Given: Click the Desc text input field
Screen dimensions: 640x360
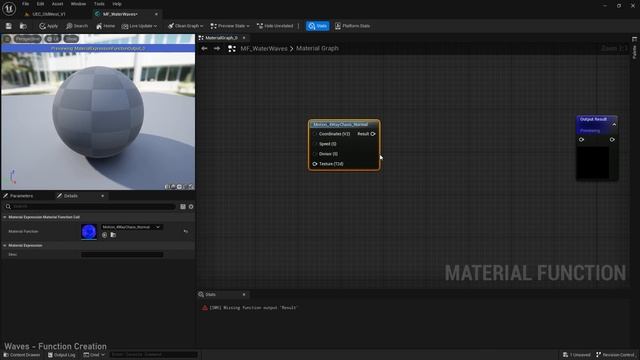Looking at the screenshot, I should (x=122, y=254).
